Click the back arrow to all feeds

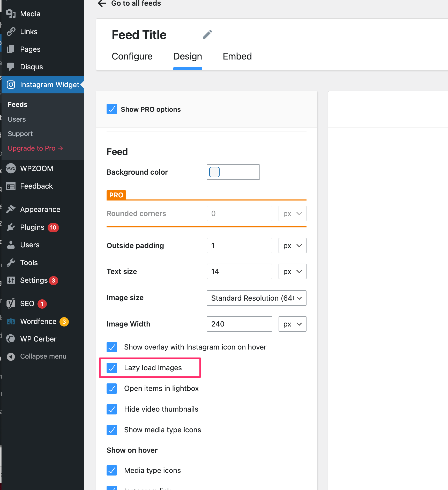pos(102,4)
